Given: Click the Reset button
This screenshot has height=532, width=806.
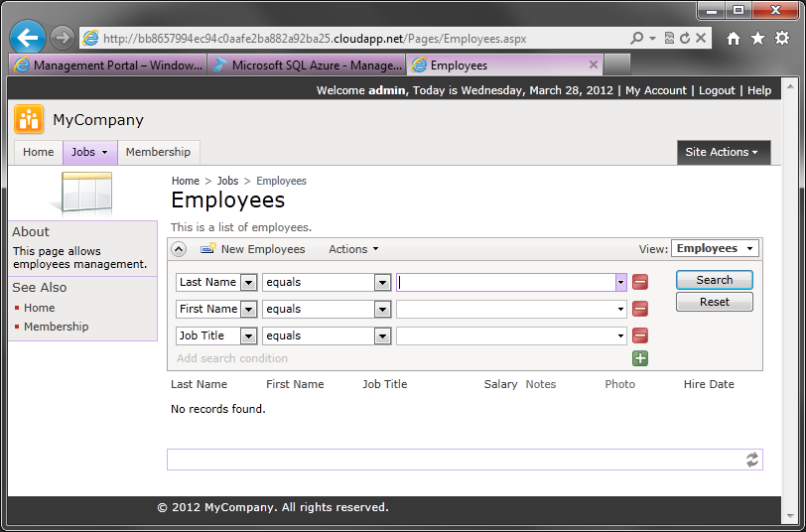Looking at the screenshot, I should click(x=715, y=302).
